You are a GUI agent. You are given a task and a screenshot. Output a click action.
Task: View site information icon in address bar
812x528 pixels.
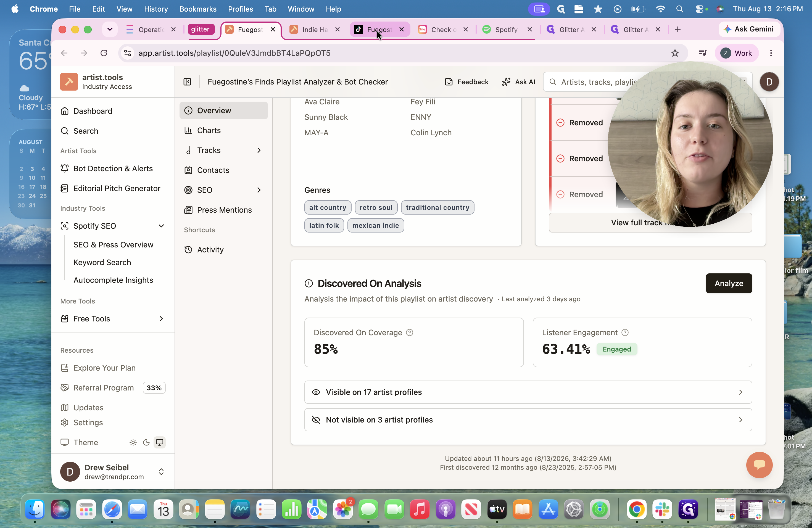point(128,53)
